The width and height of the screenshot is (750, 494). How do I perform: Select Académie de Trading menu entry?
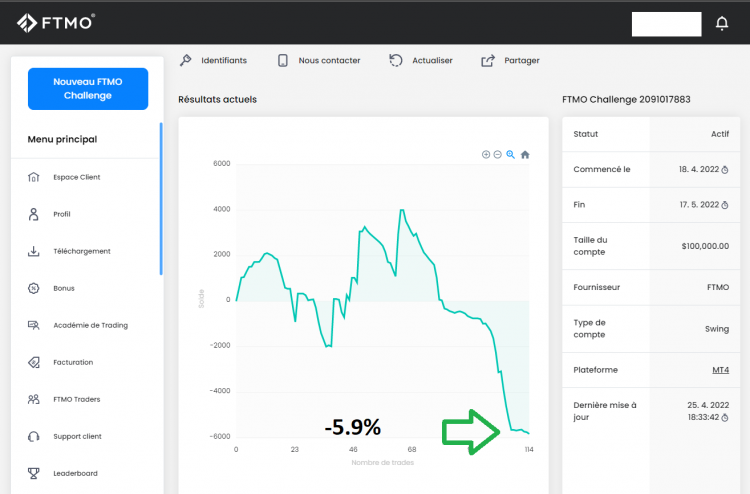click(90, 325)
